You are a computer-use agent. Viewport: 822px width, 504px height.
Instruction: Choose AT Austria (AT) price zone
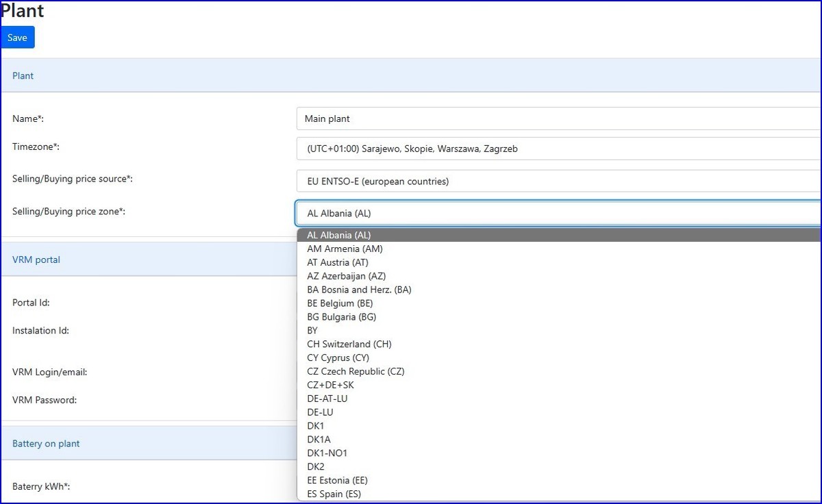(338, 262)
